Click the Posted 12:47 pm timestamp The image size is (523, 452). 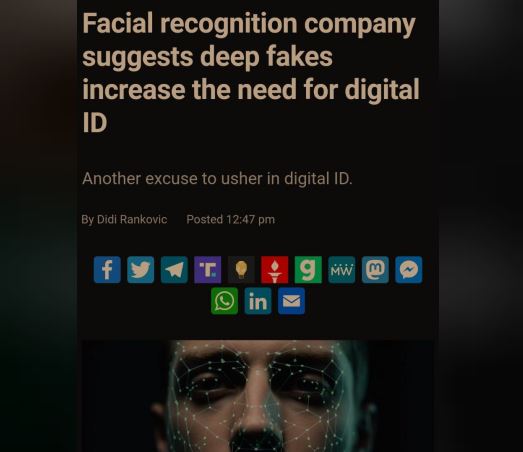[x=230, y=219]
